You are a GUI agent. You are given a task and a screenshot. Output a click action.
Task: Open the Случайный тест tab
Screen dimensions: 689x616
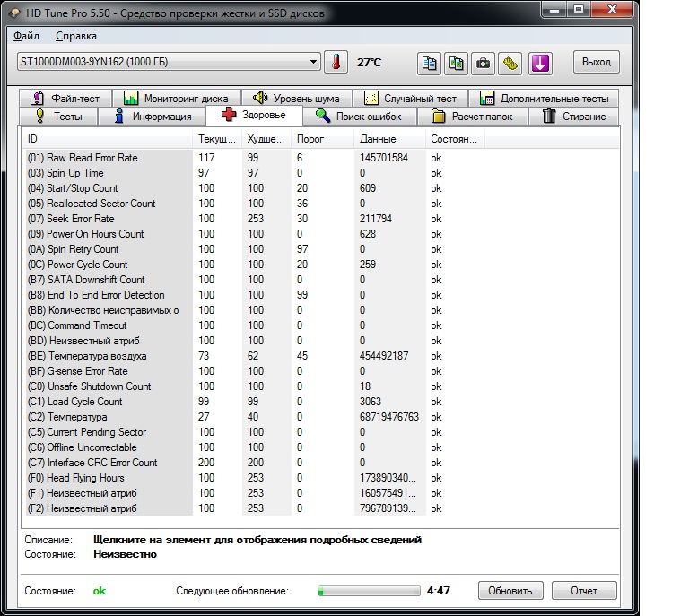(411, 98)
